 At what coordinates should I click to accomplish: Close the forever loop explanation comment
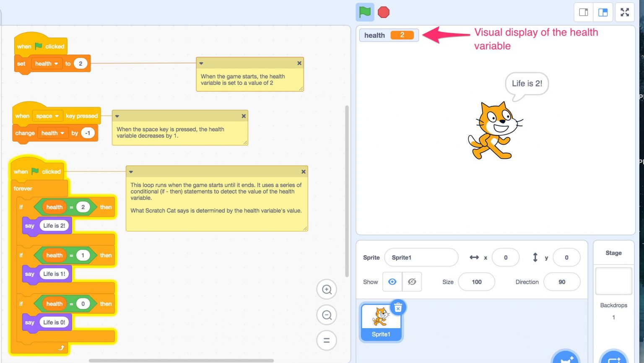click(x=304, y=172)
